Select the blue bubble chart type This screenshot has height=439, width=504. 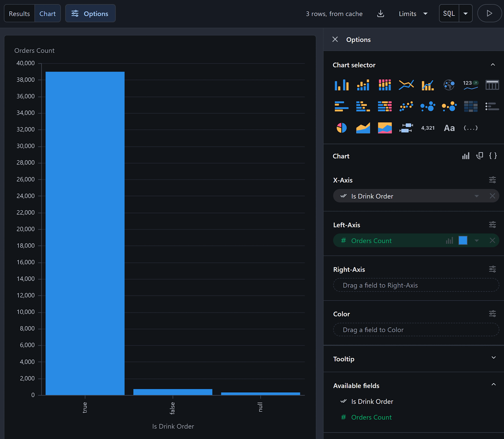click(428, 106)
